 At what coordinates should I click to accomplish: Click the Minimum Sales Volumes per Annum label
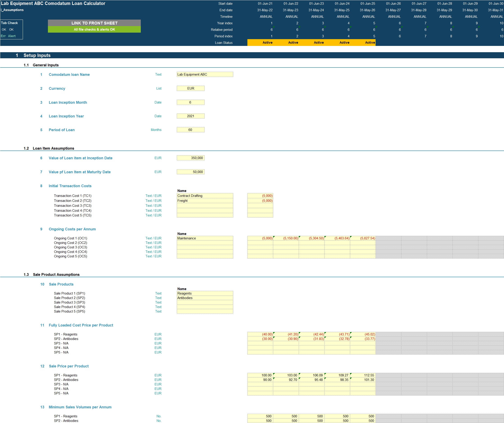coord(80,407)
